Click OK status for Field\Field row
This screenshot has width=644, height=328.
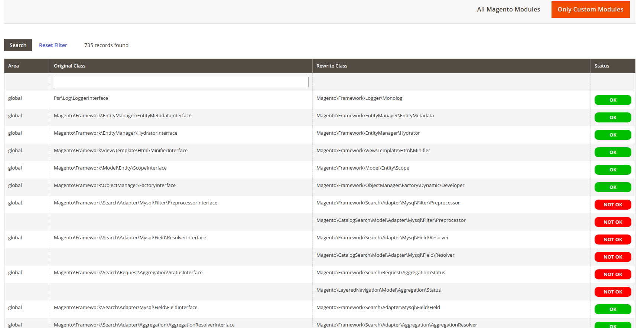pyautogui.click(x=613, y=309)
